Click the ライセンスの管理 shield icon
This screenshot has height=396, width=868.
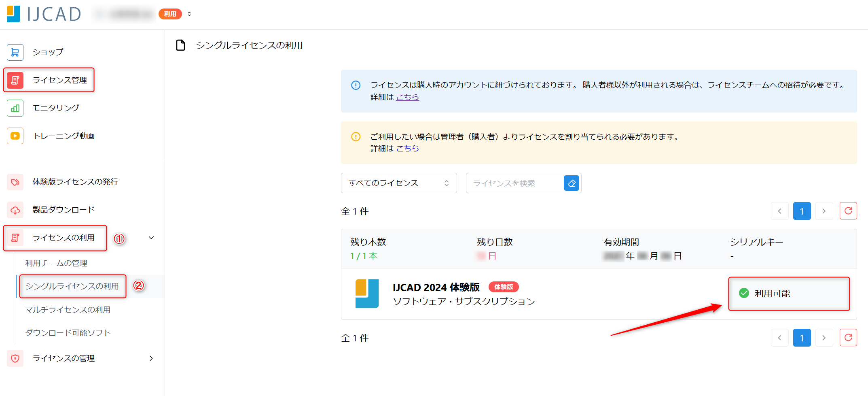click(x=15, y=358)
